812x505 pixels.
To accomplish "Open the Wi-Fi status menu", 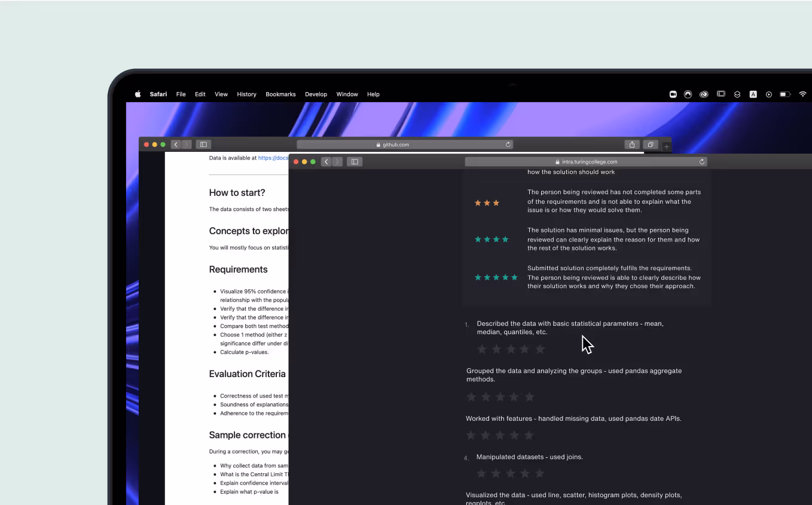I will coord(802,94).
